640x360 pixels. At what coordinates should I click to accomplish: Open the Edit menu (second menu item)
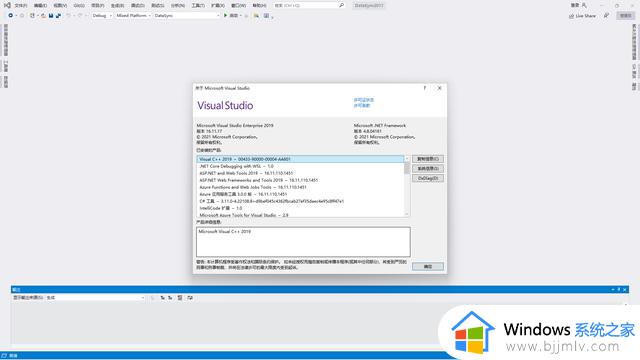point(40,5)
